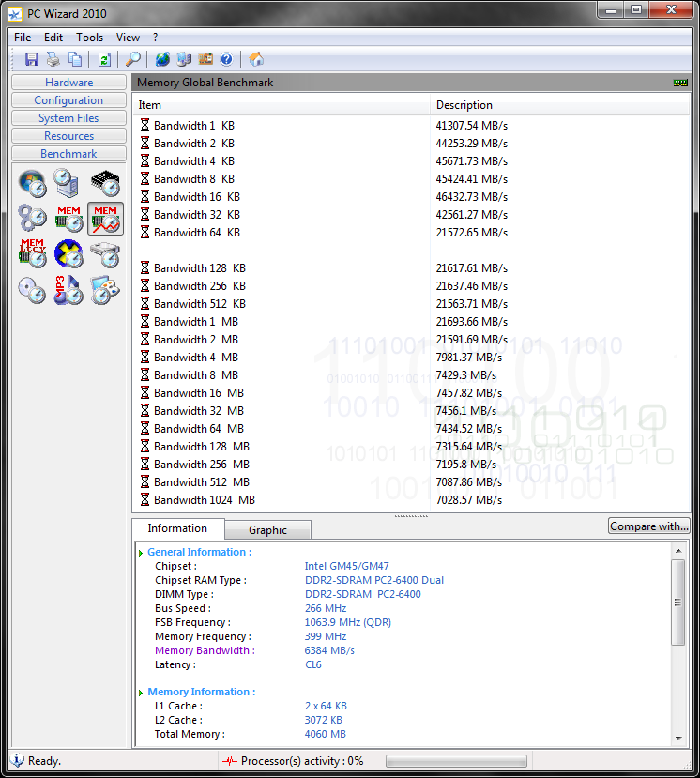Select the Bandwidth 64 MB row

[x=411, y=429]
